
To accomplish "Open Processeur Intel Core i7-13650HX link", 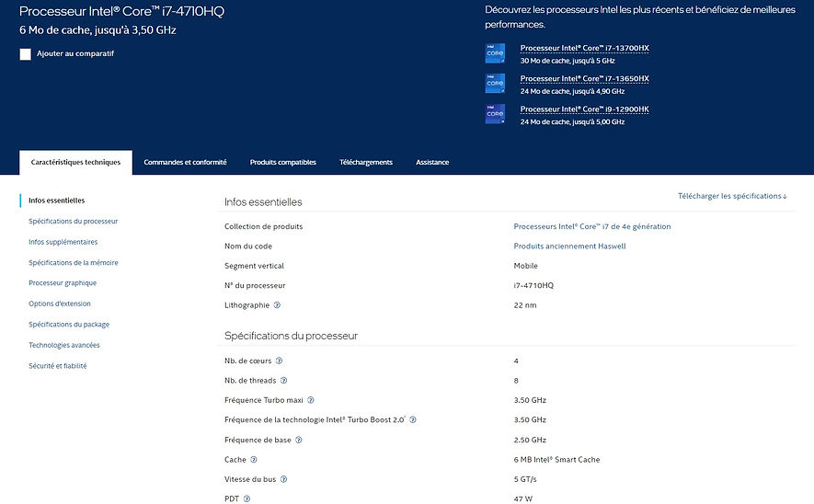I will tap(585, 79).
